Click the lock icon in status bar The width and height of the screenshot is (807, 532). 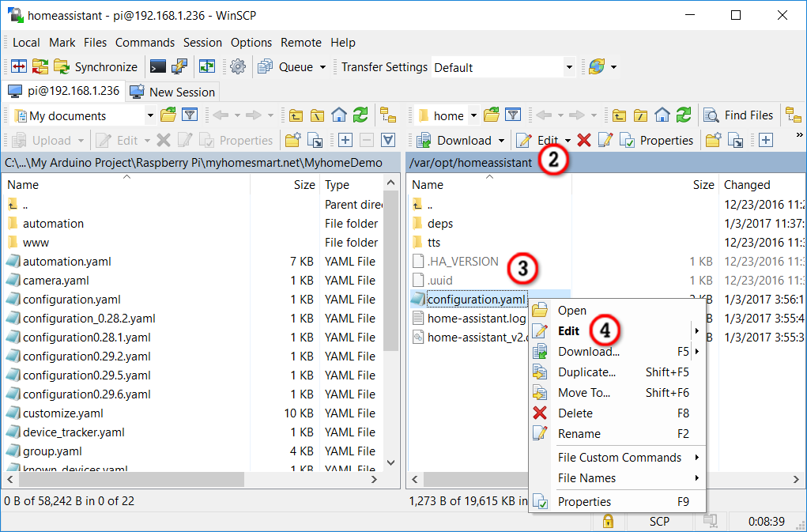(x=608, y=521)
